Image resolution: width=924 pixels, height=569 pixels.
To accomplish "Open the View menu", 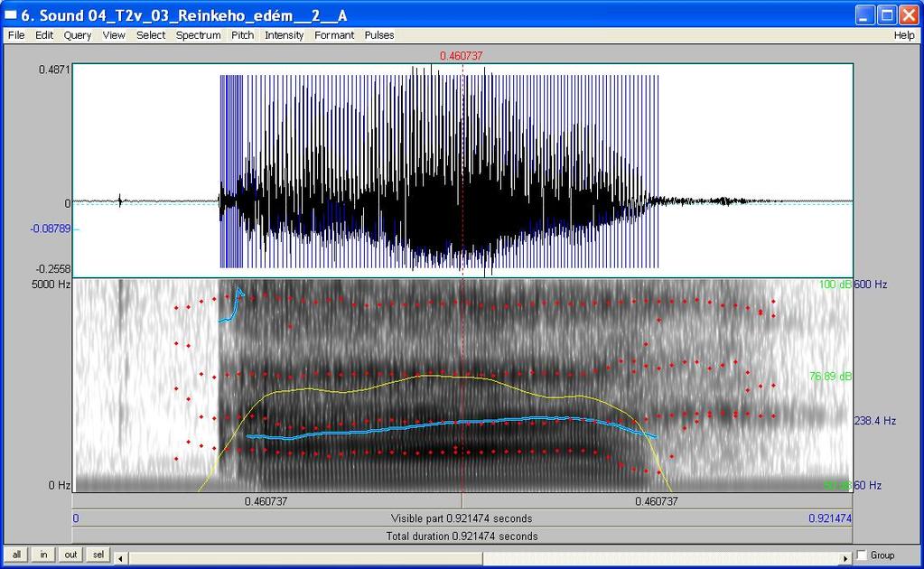I will pyautogui.click(x=114, y=35).
